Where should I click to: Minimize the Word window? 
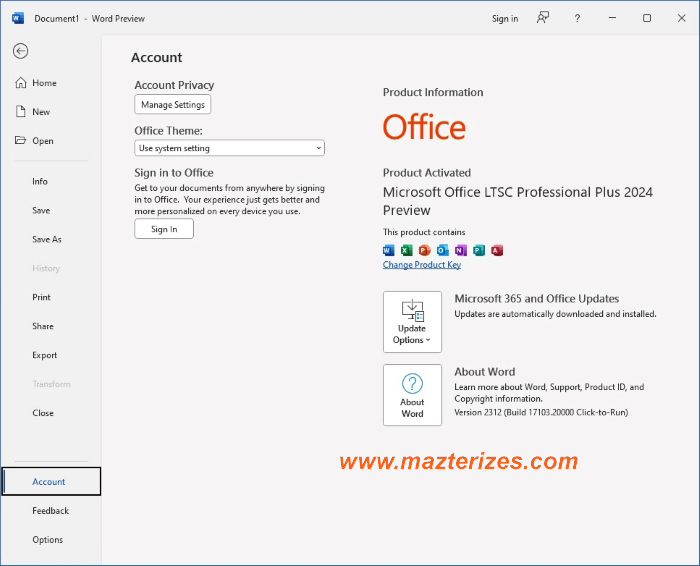click(x=612, y=18)
